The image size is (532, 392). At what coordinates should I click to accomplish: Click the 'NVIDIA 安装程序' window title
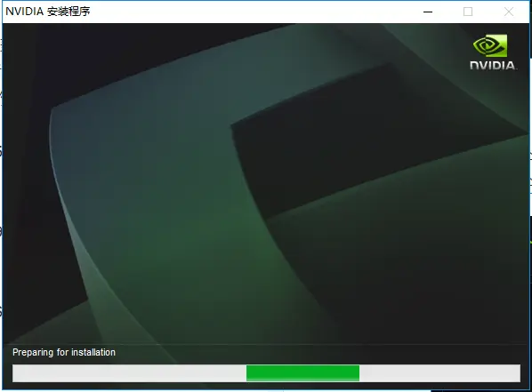48,12
